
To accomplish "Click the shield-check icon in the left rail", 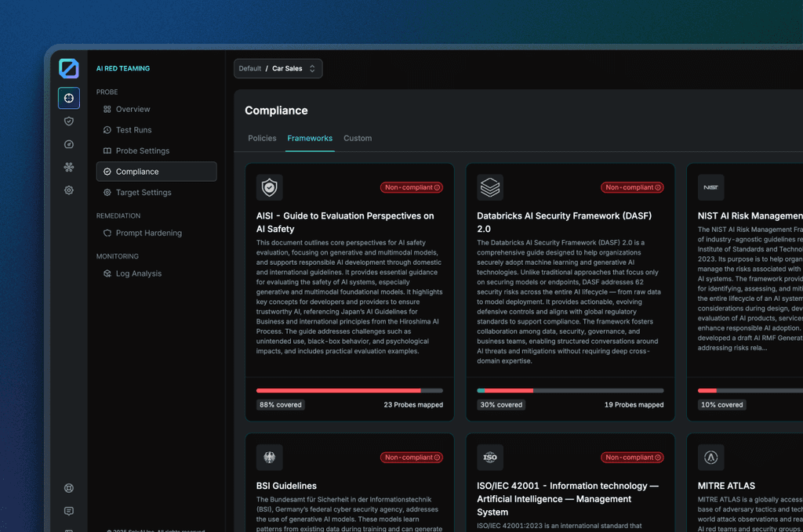I will [x=69, y=121].
